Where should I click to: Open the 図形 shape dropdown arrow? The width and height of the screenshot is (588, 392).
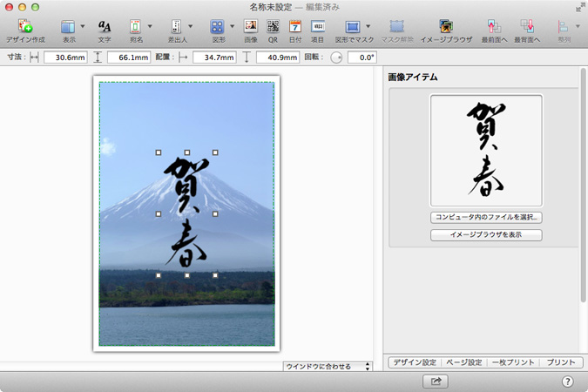[232, 27]
